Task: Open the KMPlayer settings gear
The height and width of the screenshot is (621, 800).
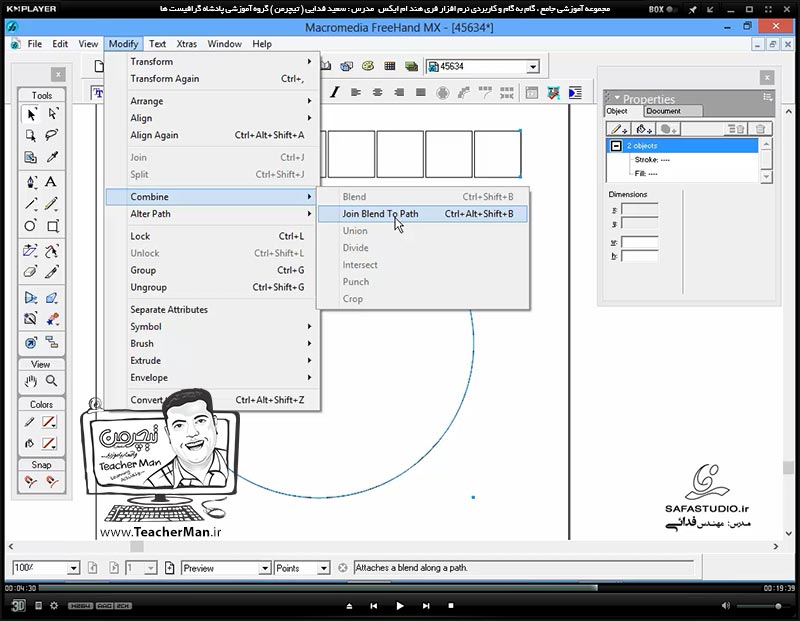Action: pyautogui.click(x=54, y=606)
